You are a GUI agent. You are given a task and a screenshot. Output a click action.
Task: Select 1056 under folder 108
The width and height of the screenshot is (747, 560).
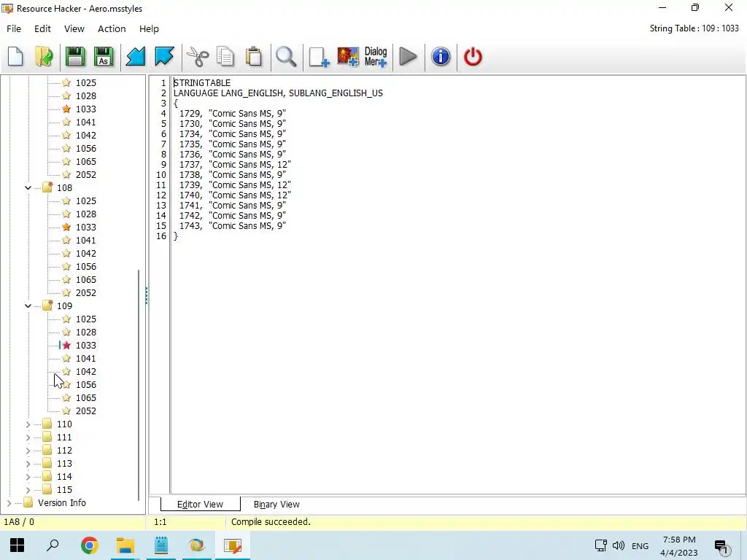[86, 267]
